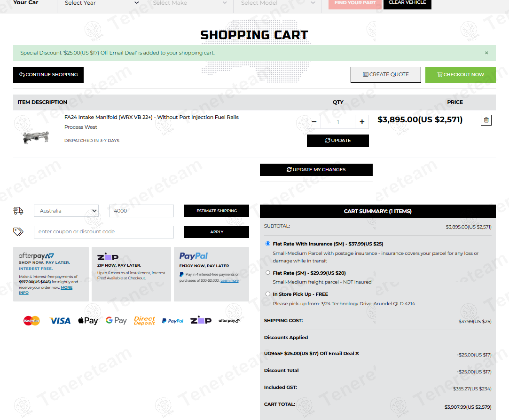The width and height of the screenshot is (509, 420).
Task: Select the Afterpay icon
Action: [x=229, y=320]
